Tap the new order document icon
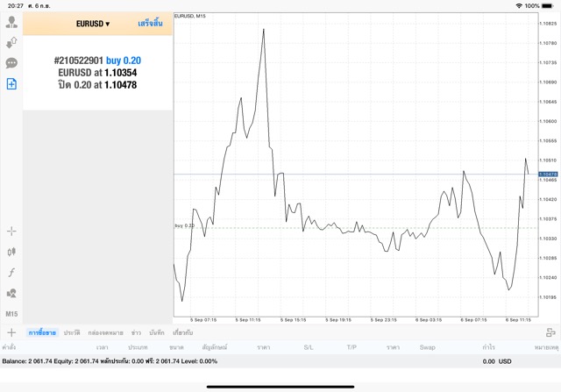 (x=11, y=84)
